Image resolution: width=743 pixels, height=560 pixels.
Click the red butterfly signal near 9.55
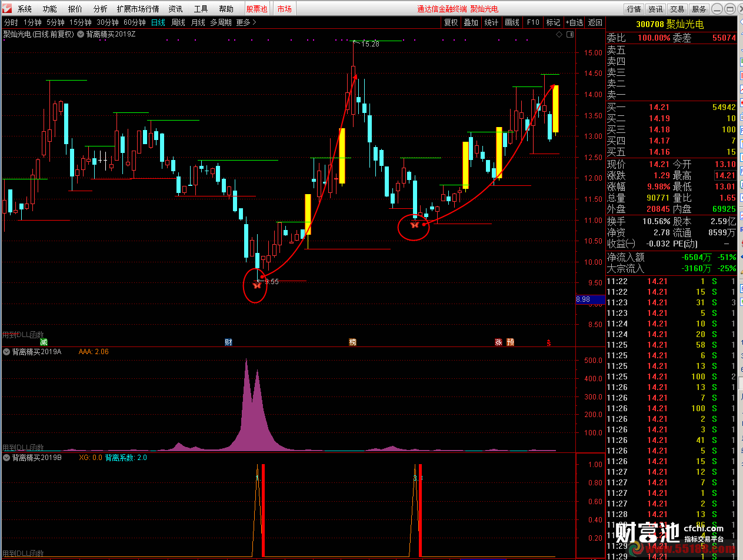click(x=257, y=285)
